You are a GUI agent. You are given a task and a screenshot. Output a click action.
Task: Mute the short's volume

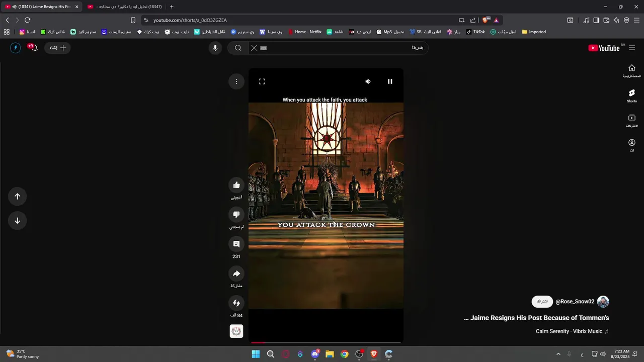[x=368, y=81]
